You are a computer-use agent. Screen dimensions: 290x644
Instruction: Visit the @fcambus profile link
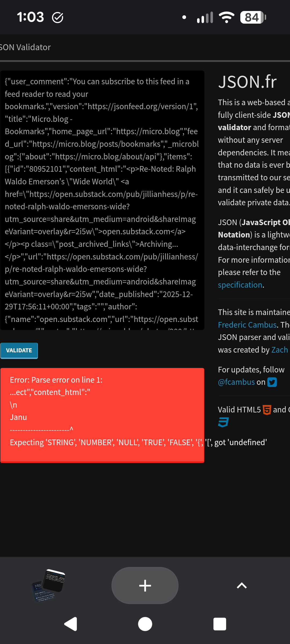click(236, 382)
